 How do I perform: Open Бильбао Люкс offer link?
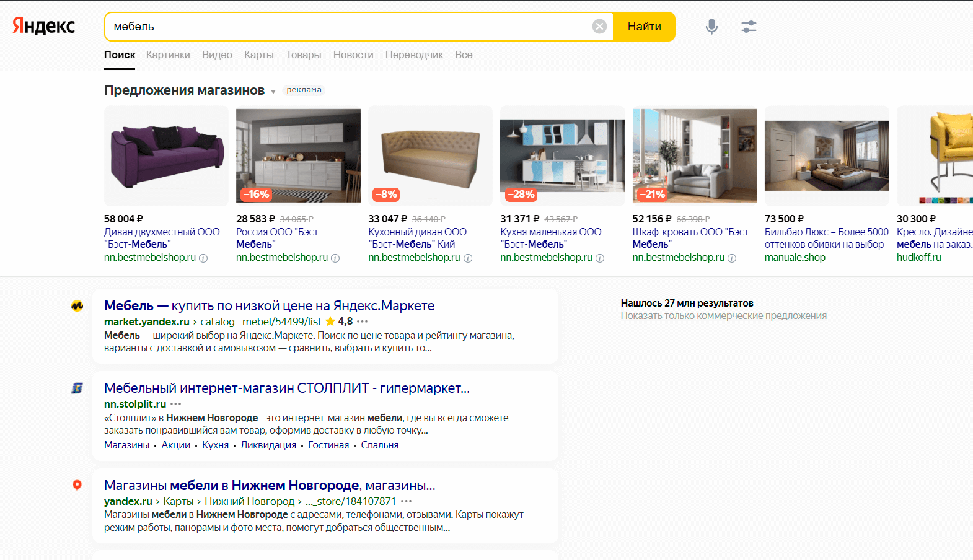pos(827,238)
